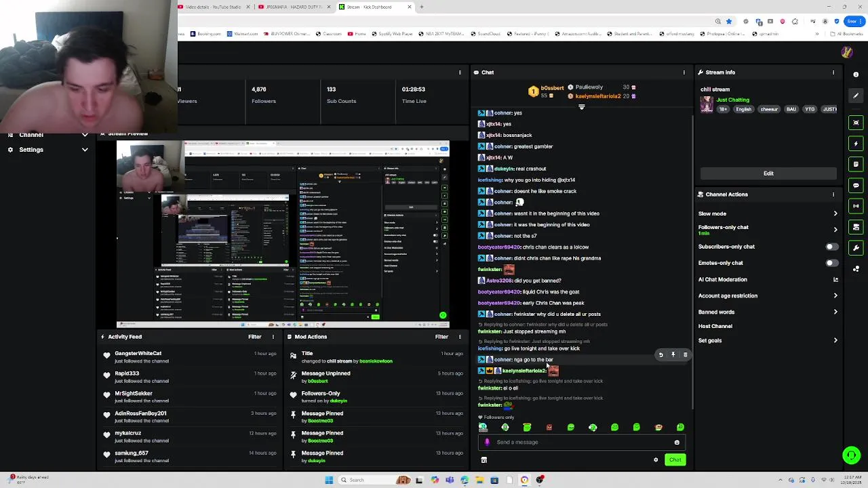868x488 pixels.
Task: Pick the last emote in quick emote row
Action: click(680, 427)
